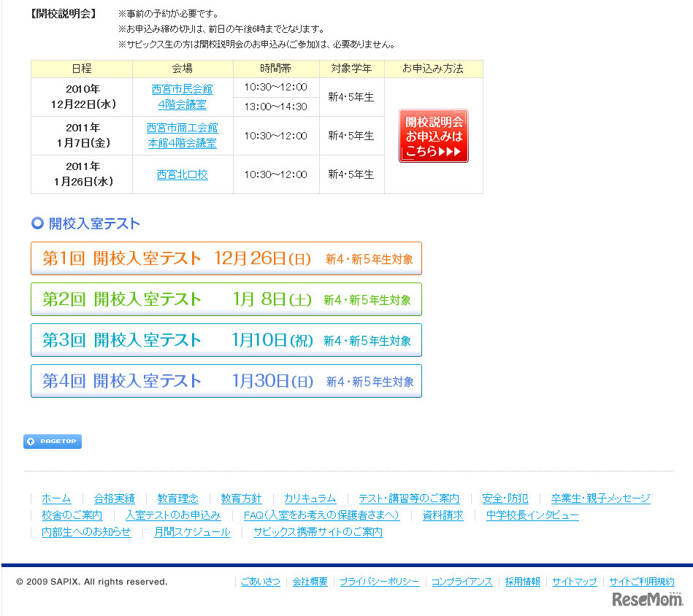Open 月間スケジュール link
The width and height of the screenshot is (693, 616).
(192, 532)
